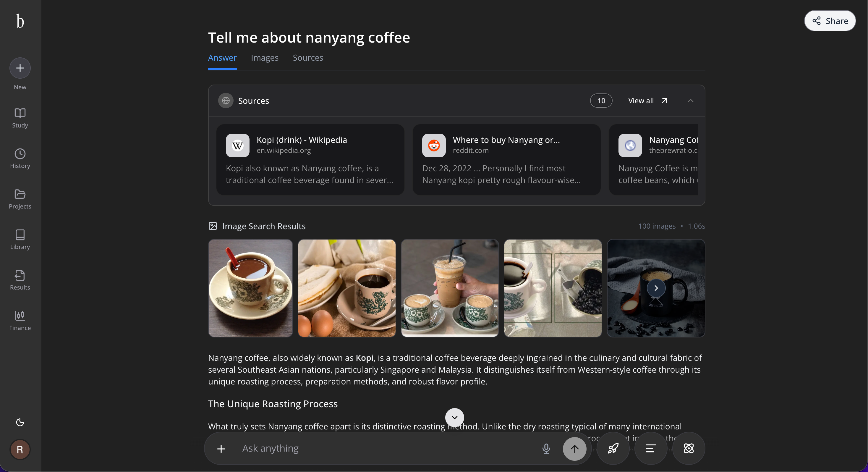
Task: Switch to the Sources tab
Action: point(308,58)
